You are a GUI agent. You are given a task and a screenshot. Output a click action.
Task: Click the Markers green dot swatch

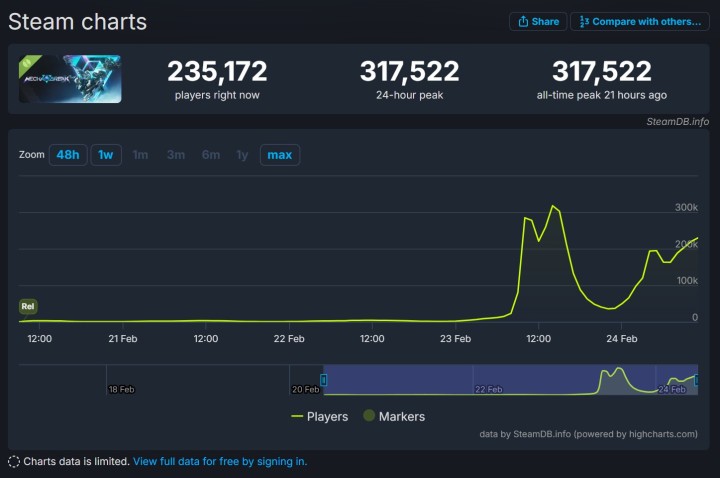coord(369,416)
